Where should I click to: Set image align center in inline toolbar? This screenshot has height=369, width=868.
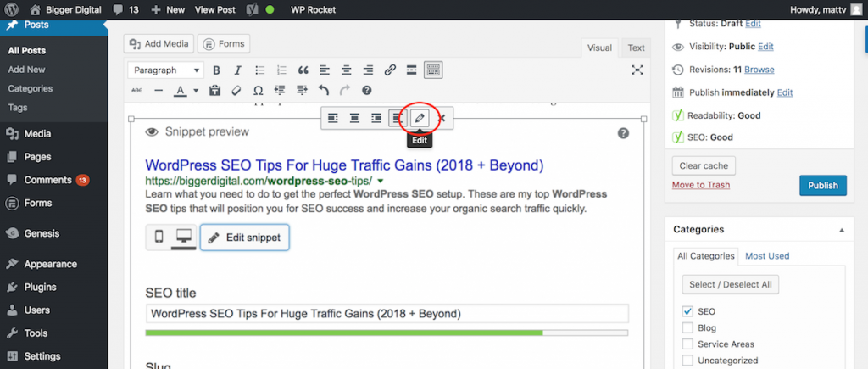pos(354,118)
